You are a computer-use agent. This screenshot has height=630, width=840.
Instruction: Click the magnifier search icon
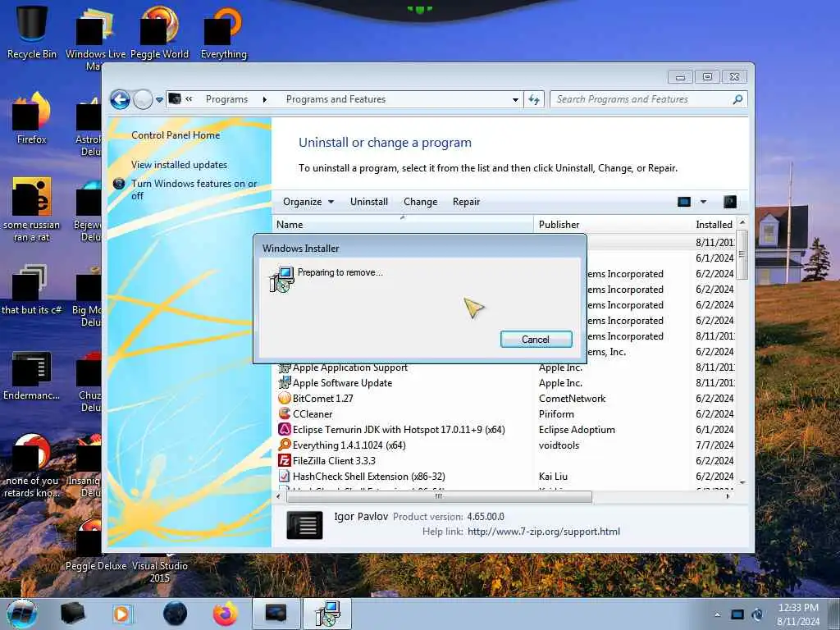point(737,99)
